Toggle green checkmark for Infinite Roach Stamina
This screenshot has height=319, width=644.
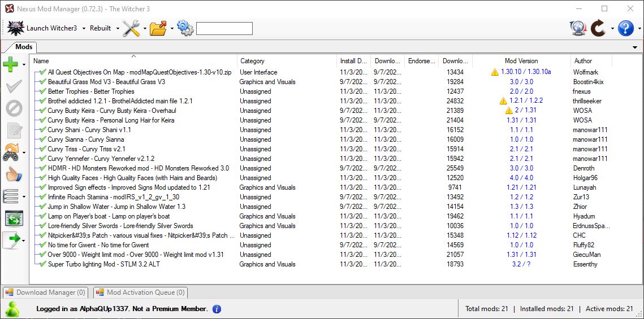tap(42, 197)
